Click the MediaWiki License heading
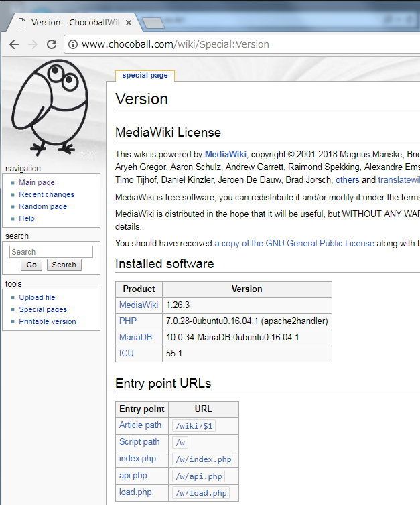The height and width of the screenshot is (505, 420). (168, 133)
